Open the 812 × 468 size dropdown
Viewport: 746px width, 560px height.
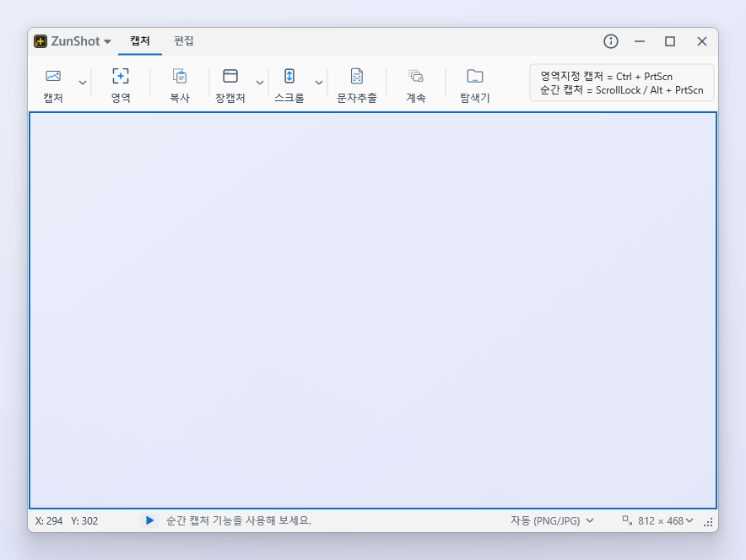tap(665, 520)
